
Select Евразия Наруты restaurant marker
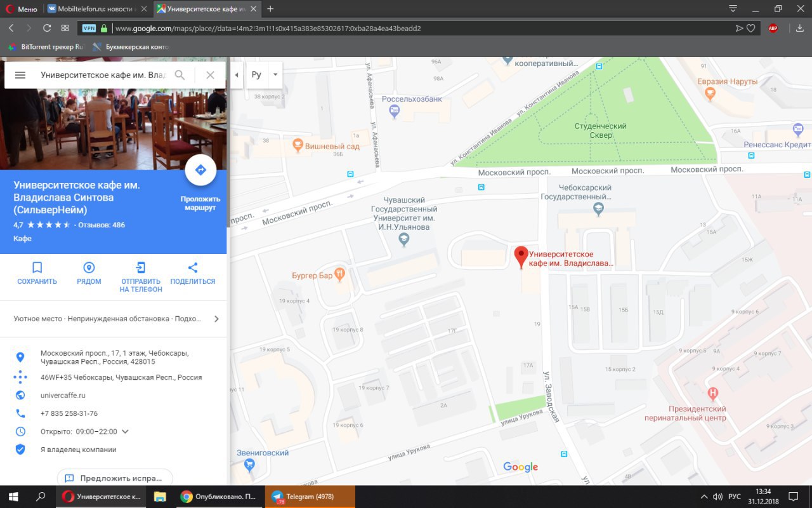(710, 95)
